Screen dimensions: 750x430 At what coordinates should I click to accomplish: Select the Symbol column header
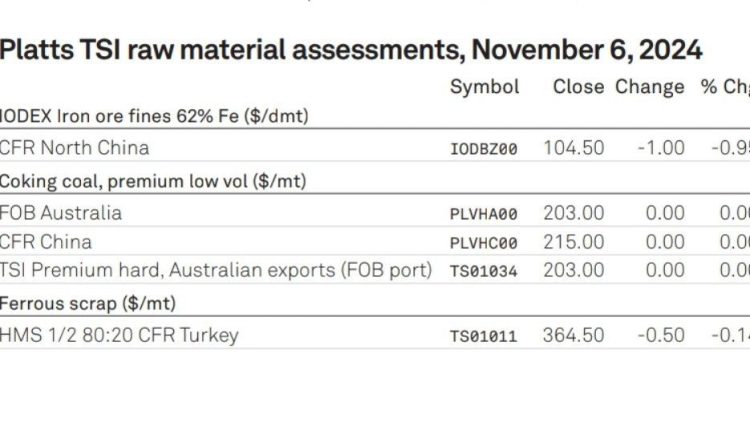(x=485, y=87)
